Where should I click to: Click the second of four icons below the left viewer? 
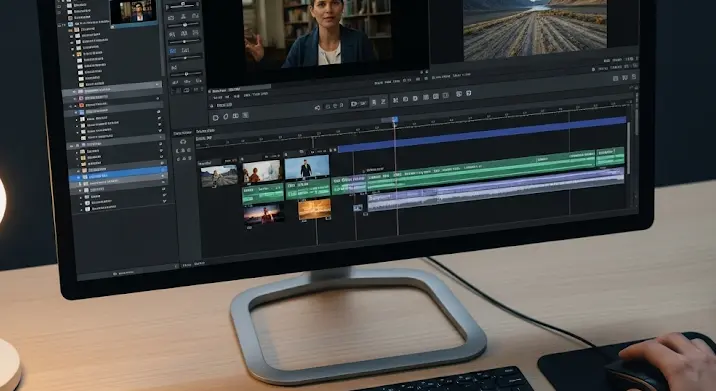[226, 116]
